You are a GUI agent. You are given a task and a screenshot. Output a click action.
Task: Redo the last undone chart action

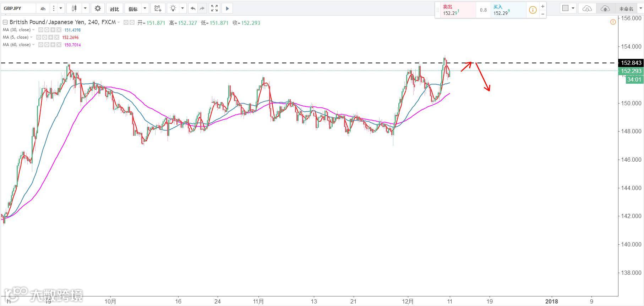202,8
